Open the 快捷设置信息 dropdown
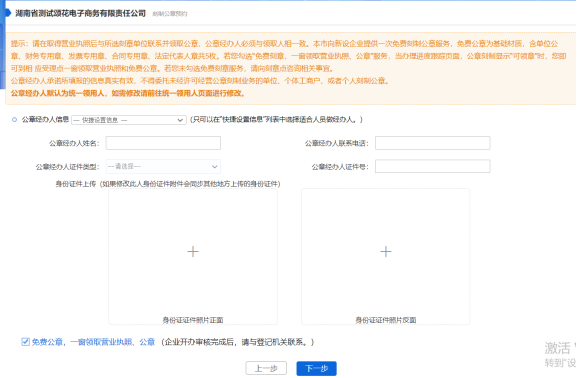Image resolution: width=577 pixels, height=378 pixels. coord(129,120)
